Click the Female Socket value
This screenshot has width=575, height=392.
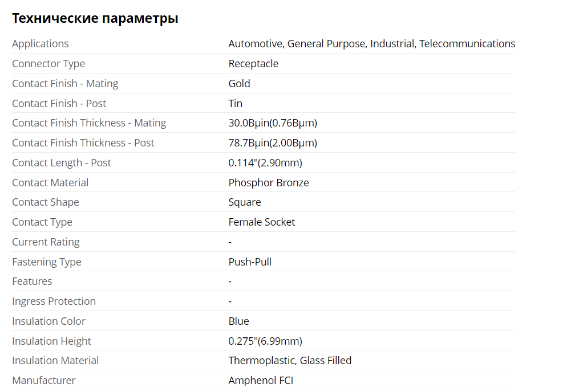pos(262,222)
